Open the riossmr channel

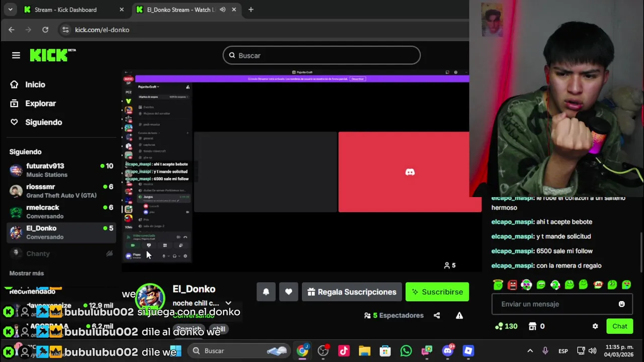[x=61, y=191]
